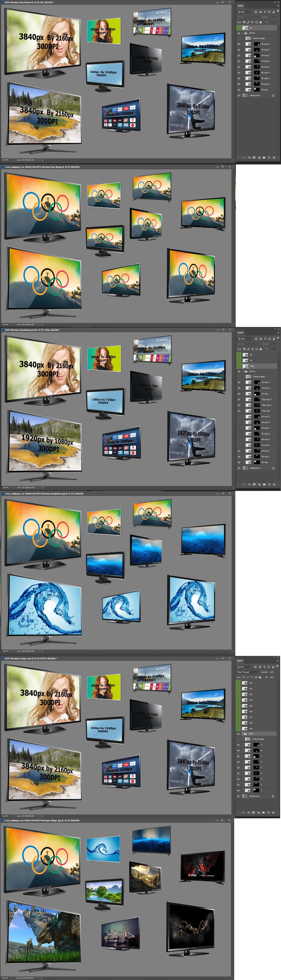Screen dimensions: 281x980
Task: Click Background thumbnail in Collage.psd panel
Action: point(245,796)
